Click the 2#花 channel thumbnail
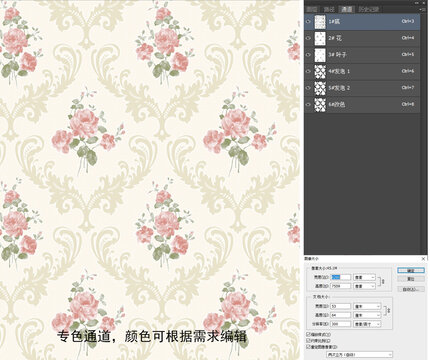 320,38
